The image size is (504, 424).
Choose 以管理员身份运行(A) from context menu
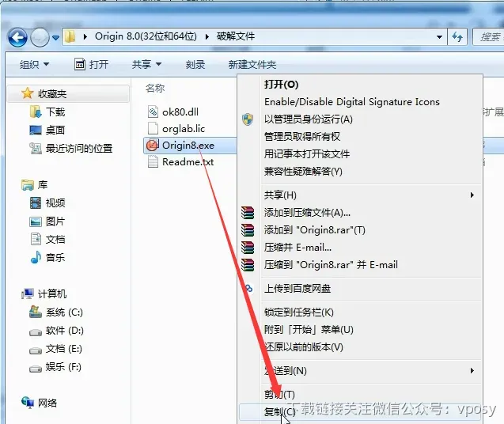click(x=360, y=119)
